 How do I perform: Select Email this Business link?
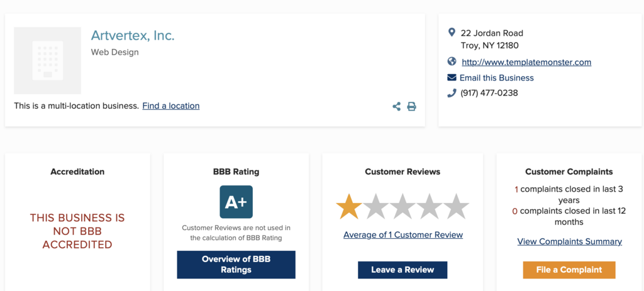coord(496,78)
